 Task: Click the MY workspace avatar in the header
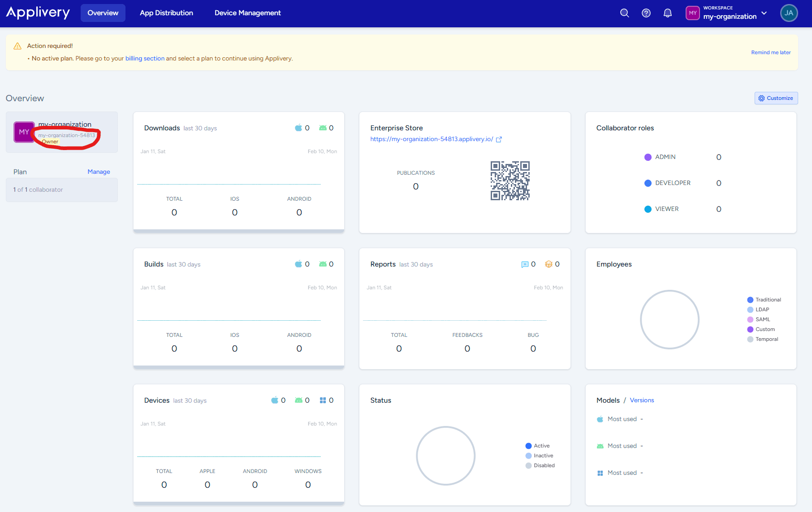(693, 13)
